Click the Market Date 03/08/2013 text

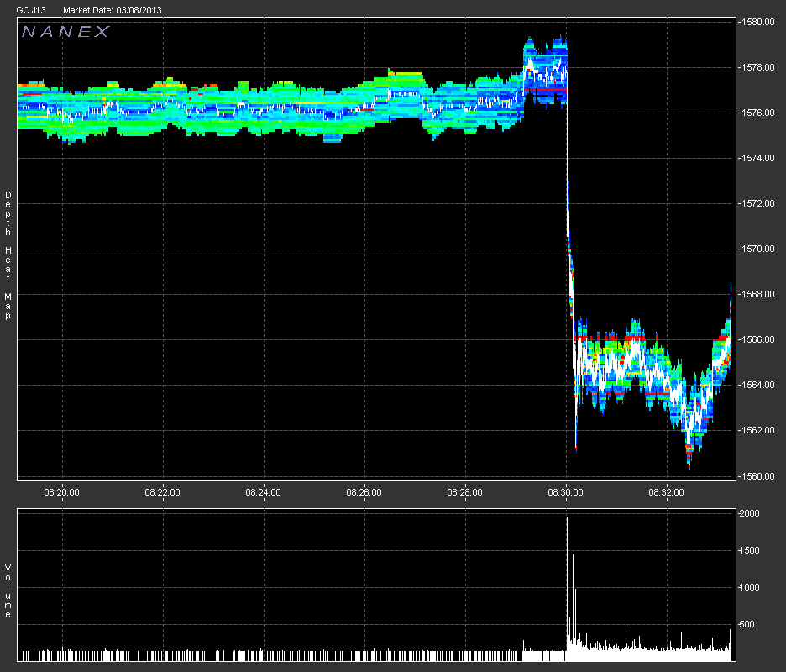pyautogui.click(x=113, y=10)
